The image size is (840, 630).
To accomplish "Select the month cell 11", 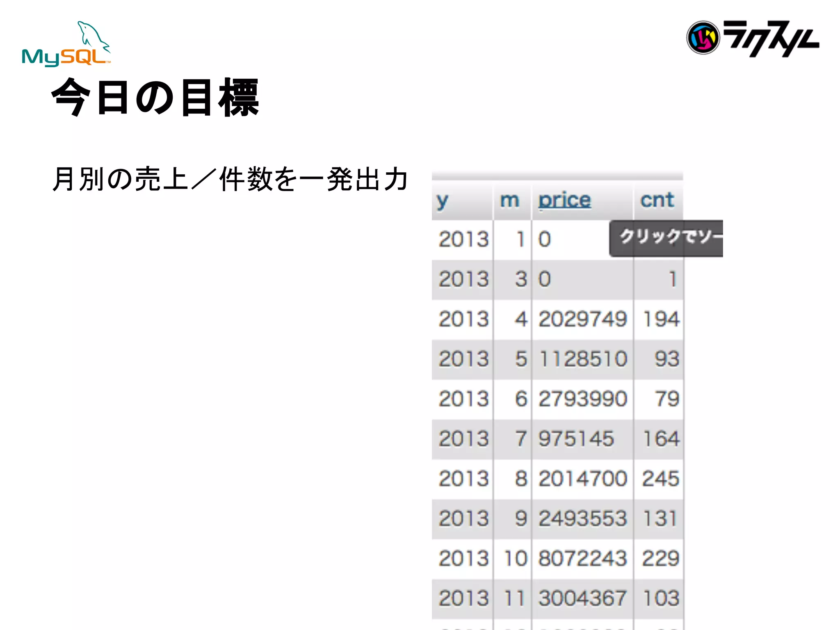I will 512,598.
